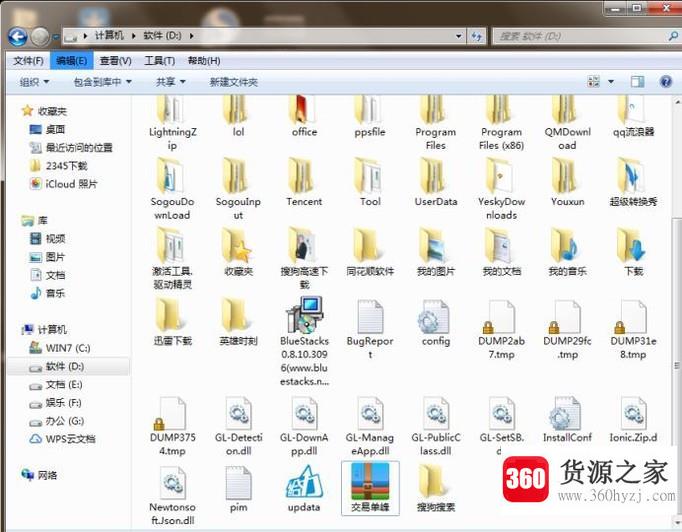Open the 帮助(H) menu
This screenshot has height=532, width=682.
click(204, 61)
